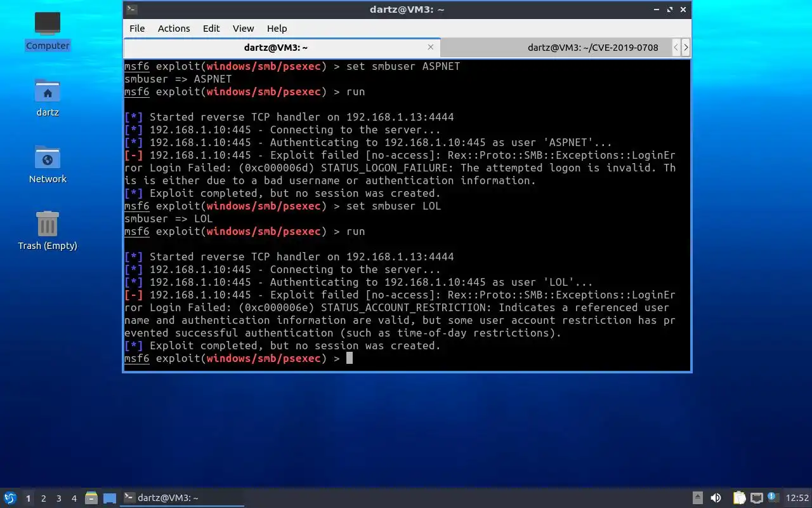Click the removable media eject tray icon
This screenshot has width=812, height=508.
(x=698, y=498)
